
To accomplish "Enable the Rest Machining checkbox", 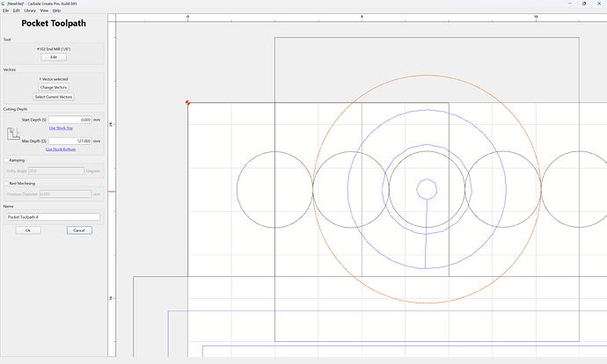I will click(6, 184).
